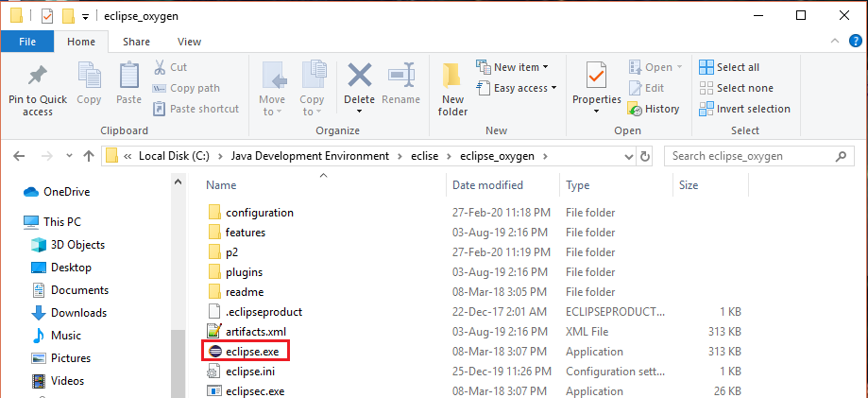Select the eclipse.ini file
The height and width of the screenshot is (398, 868).
[242, 372]
